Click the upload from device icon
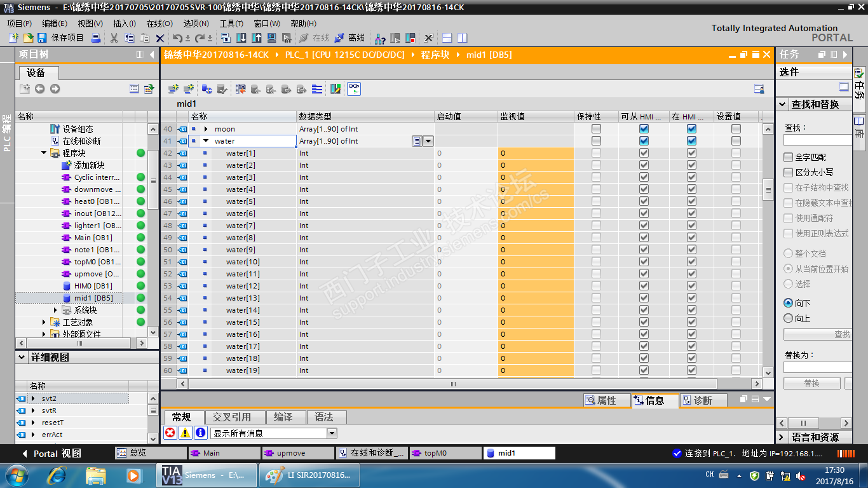The image size is (868, 488). (255, 38)
